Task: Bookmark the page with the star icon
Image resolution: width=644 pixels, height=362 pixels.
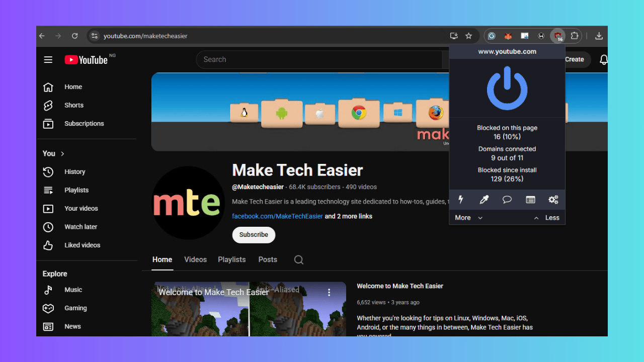Action: coord(468,36)
